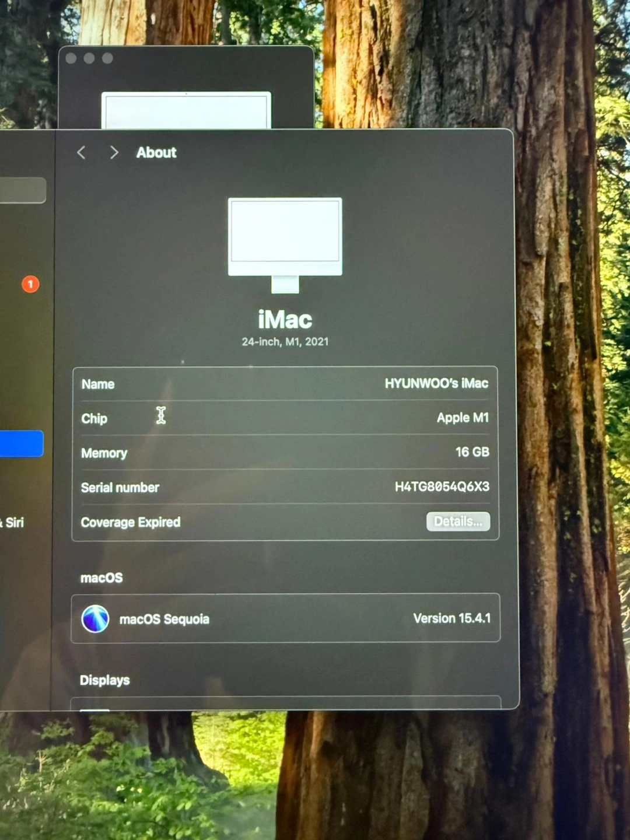
Task: Click the 24-inch, M1, 2021 subtitle
Action: click(x=285, y=342)
